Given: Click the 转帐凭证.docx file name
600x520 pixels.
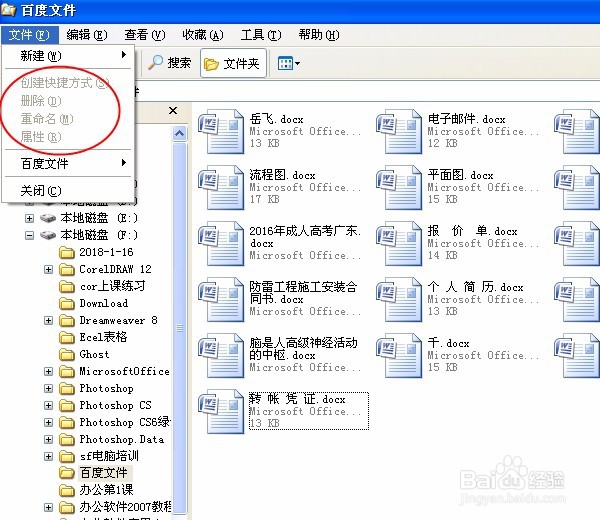Looking at the screenshot, I should (297, 399).
